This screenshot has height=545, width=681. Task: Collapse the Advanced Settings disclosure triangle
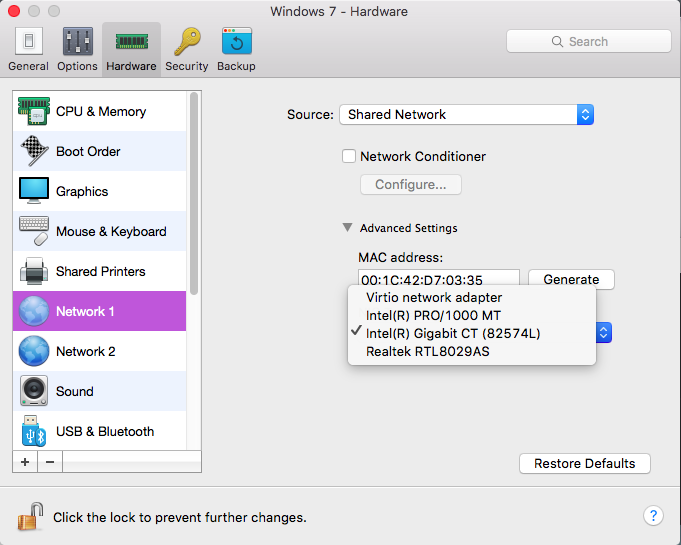348,228
